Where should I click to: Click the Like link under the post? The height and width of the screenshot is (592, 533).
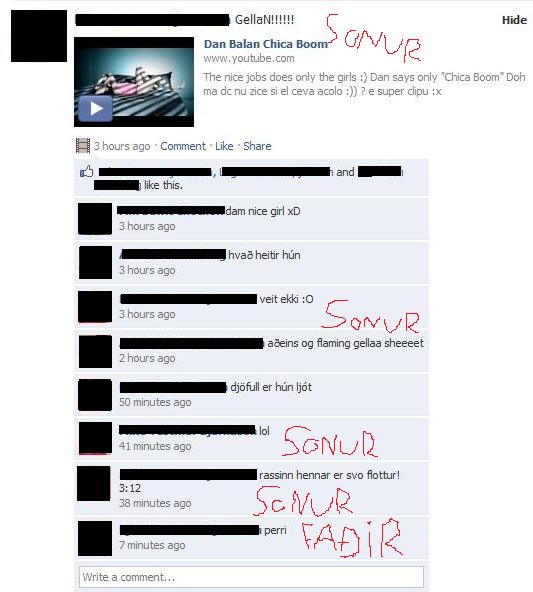224,146
